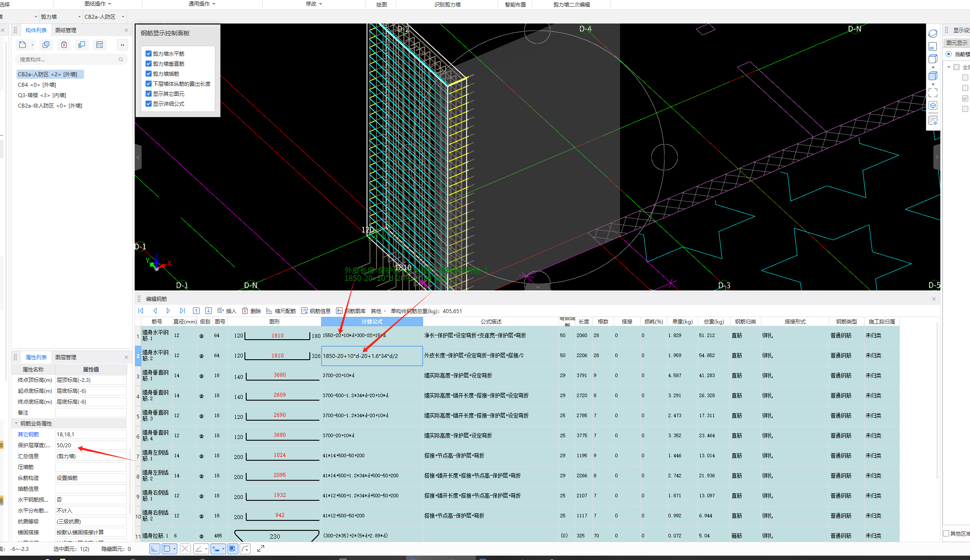Screen dimensions: 970x560
Task: Open the plus-minus dynamic input dropdown
Action: click(223, 549)
